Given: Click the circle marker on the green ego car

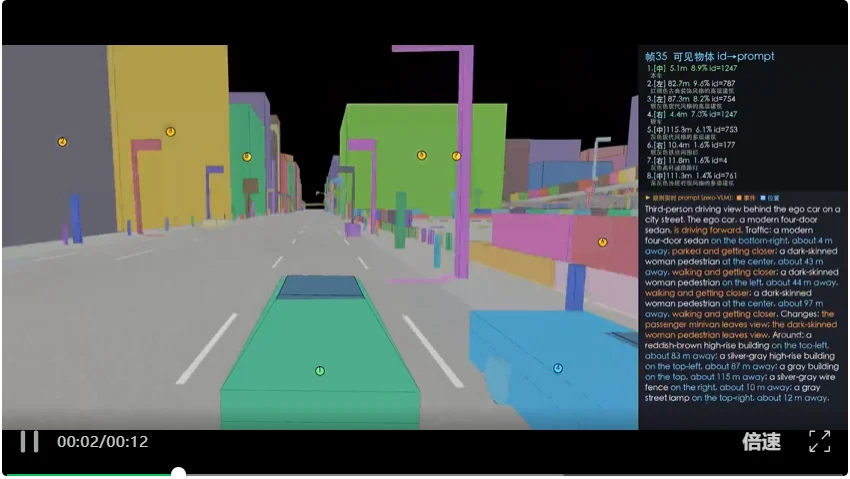Looking at the screenshot, I should 320,371.
